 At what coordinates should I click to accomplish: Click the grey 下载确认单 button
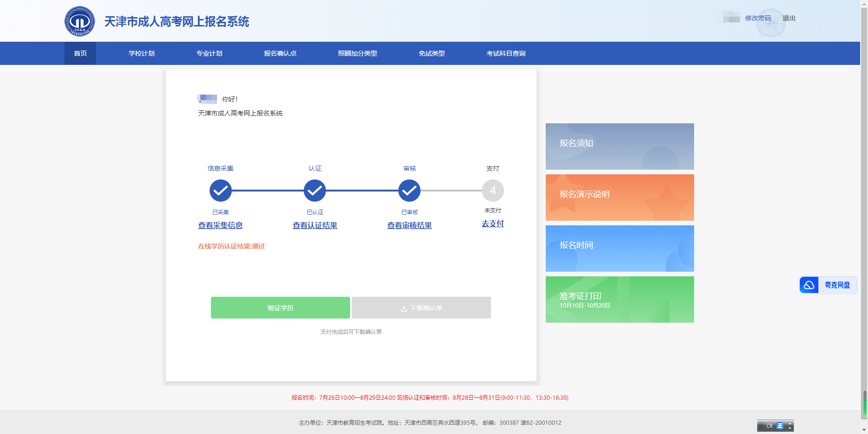click(421, 308)
